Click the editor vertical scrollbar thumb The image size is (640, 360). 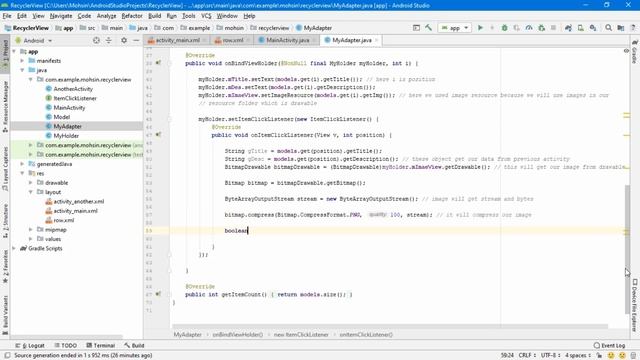[627, 249]
